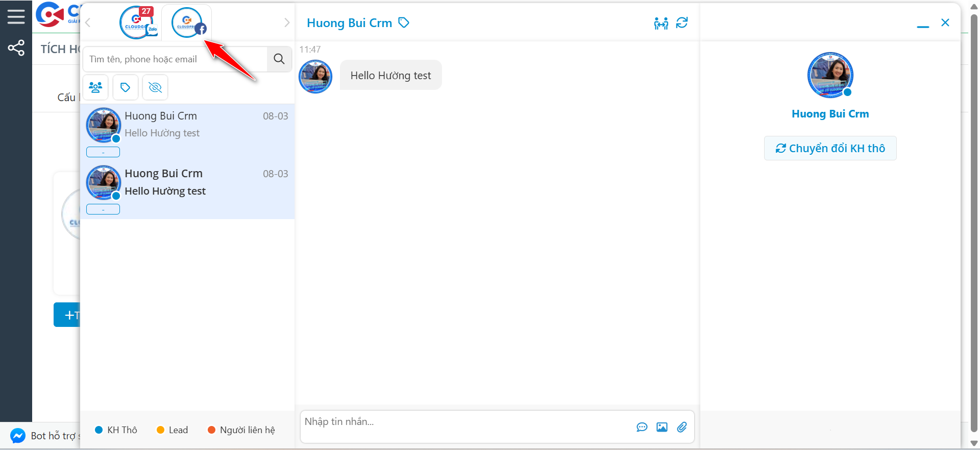Open the Messenger support bot icon

[18, 436]
